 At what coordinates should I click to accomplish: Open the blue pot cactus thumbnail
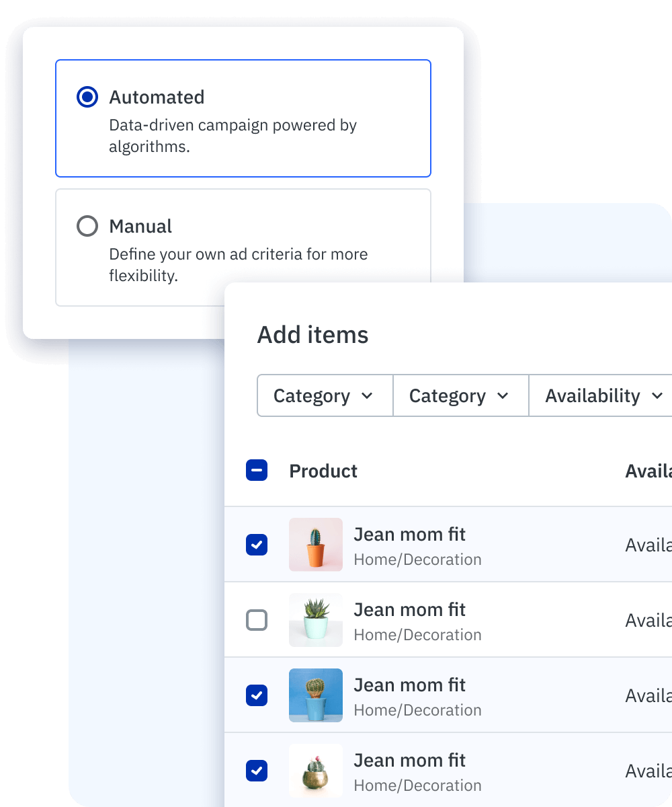[x=316, y=695]
